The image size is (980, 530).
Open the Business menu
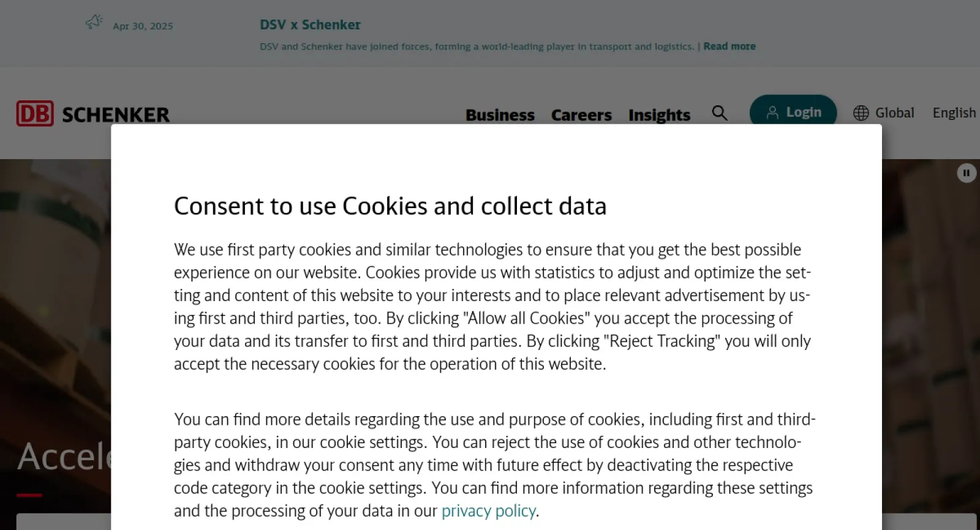click(x=500, y=115)
